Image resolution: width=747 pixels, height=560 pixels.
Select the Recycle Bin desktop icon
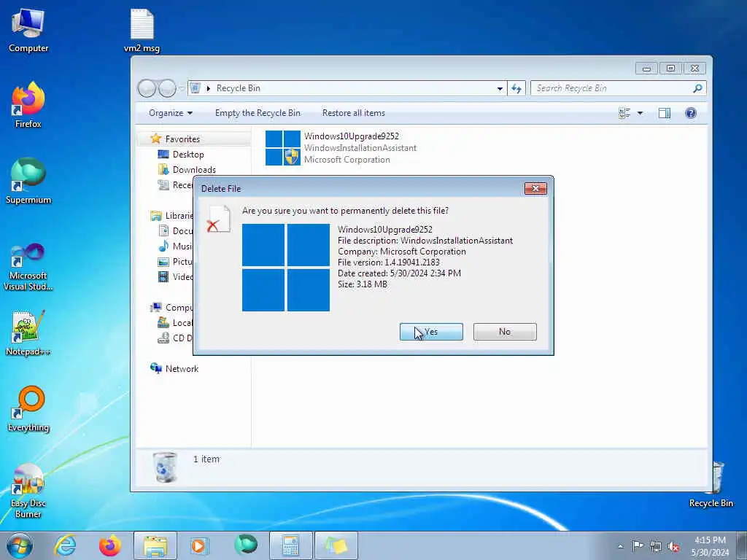click(711, 484)
